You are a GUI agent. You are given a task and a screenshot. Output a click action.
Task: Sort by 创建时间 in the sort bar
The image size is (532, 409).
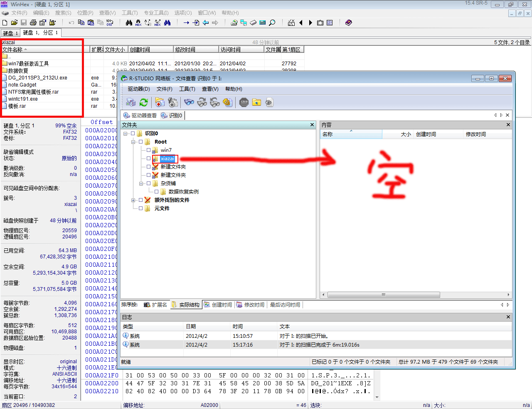(x=218, y=305)
